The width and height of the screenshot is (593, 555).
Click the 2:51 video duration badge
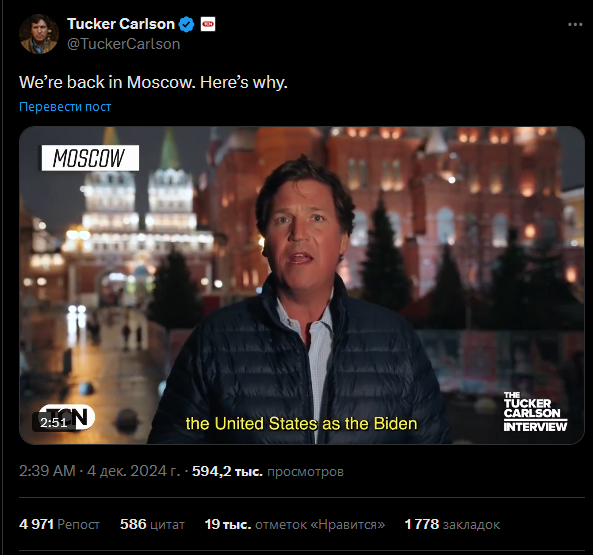point(54,422)
